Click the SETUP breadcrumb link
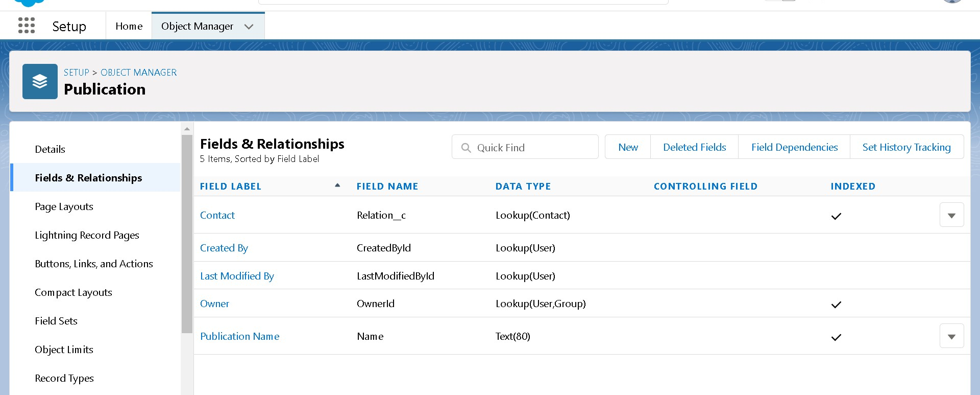Screen dimensions: 980x395 [x=77, y=73]
